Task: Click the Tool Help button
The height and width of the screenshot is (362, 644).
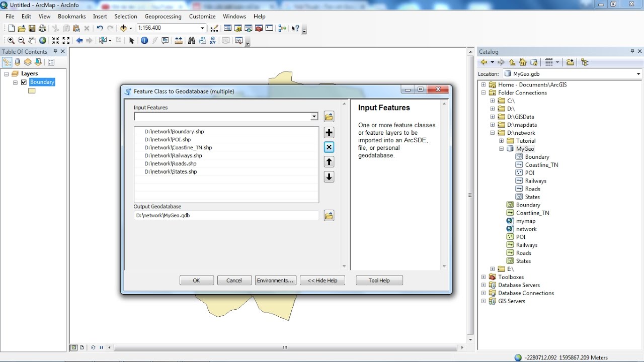Action: [379, 281]
